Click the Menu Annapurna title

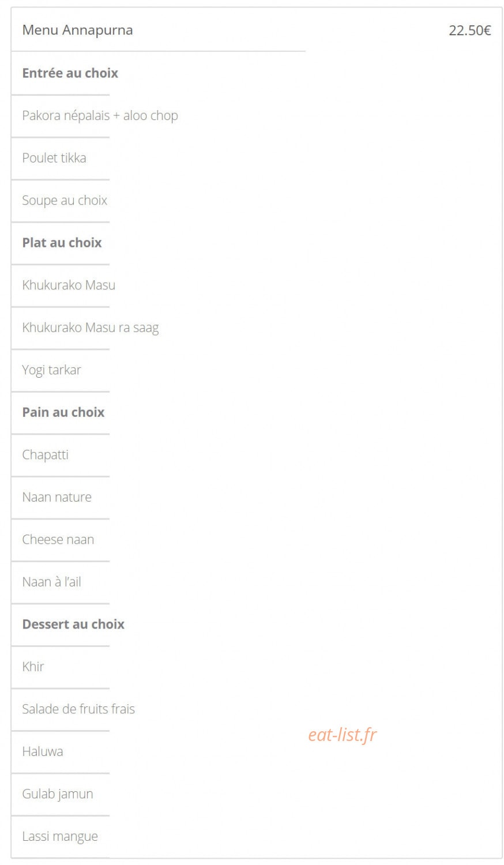77,30
